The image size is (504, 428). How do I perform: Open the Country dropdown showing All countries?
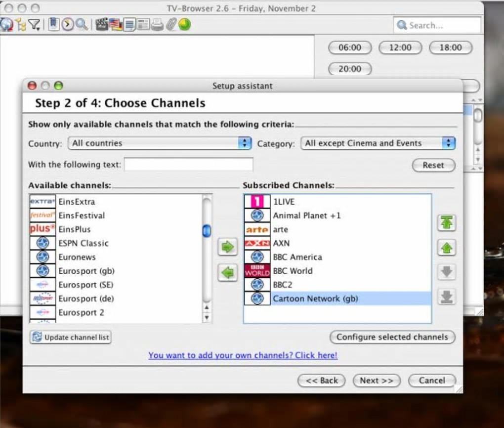(x=160, y=143)
